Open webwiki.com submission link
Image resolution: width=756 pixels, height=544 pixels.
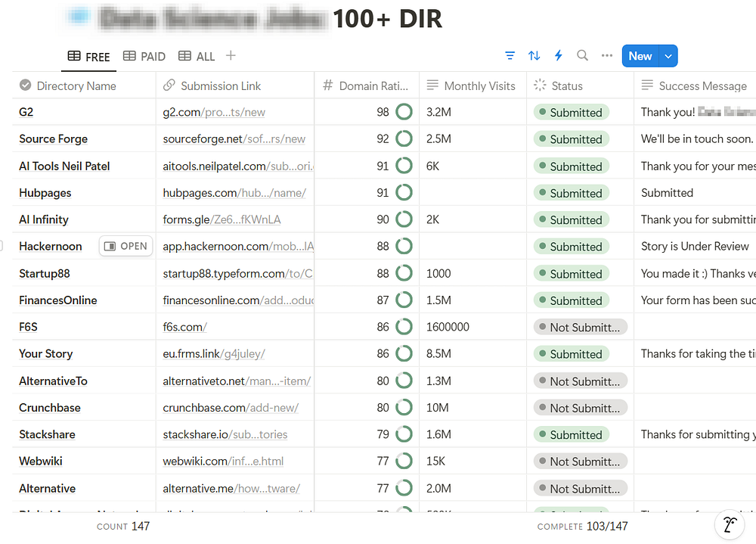tap(223, 461)
